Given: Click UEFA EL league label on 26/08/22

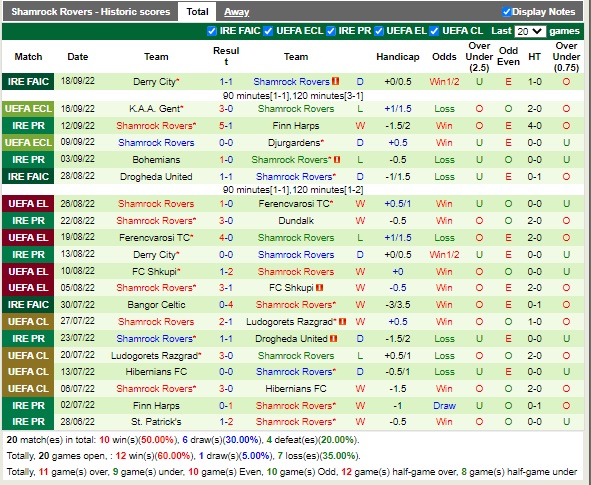Looking at the screenshot, I should pyautogui.click(x=28, y=203).
